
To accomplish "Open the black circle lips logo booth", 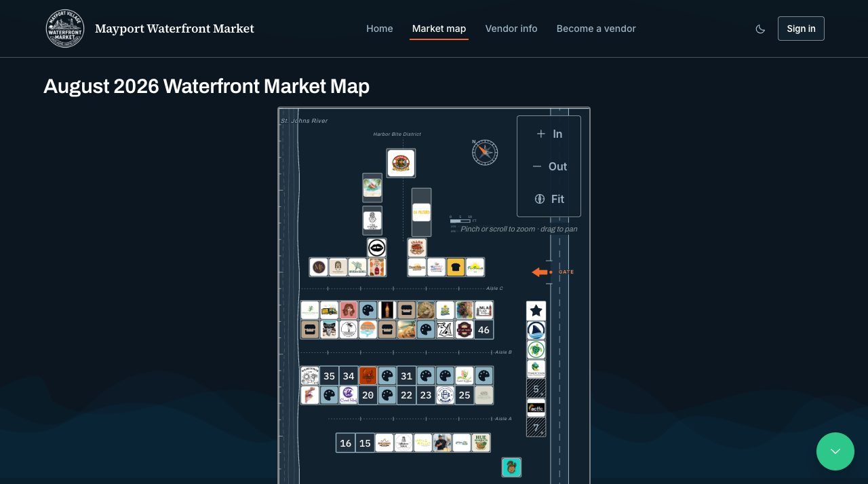I will pyautogui.click(x=377, y=248).
